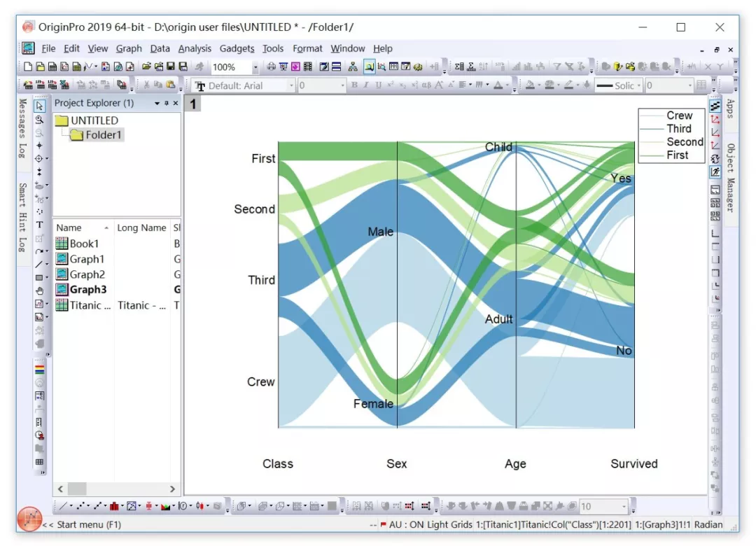Open the Object Manager side tab
This screenshot has height=546, width=756.
(x=730, y=178)
